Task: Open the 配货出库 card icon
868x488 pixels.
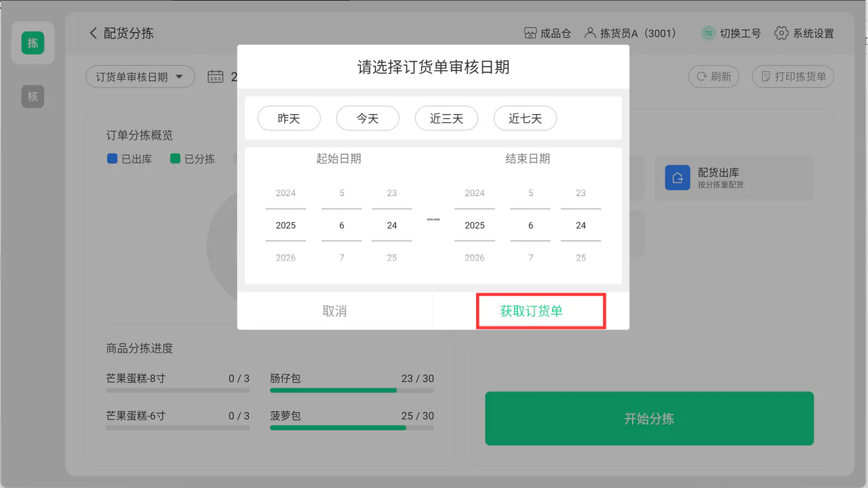Action: pos(677,178)
